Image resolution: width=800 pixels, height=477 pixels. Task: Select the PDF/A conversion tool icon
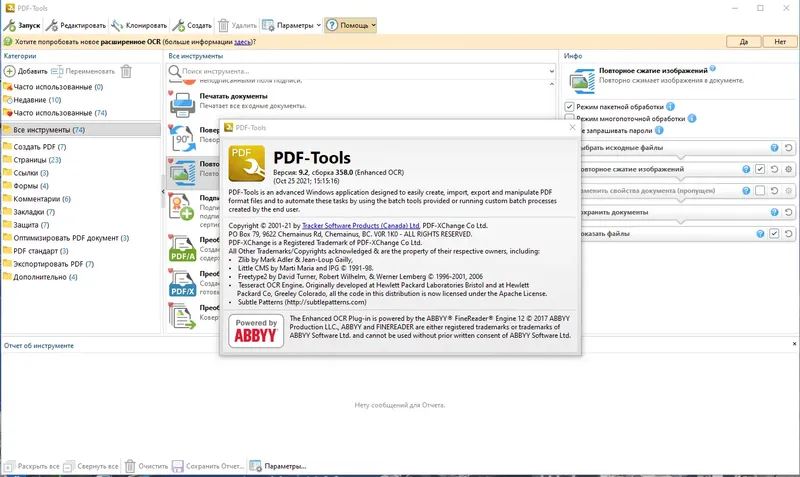(182, 248)
